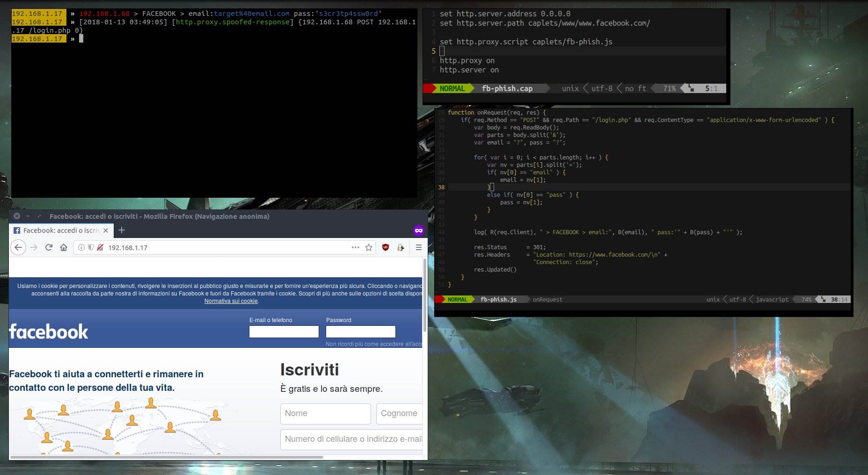Reload the current page in Firefox
Image resolution: width=868 pixels, height=475 pixels.
pos(49,247)
